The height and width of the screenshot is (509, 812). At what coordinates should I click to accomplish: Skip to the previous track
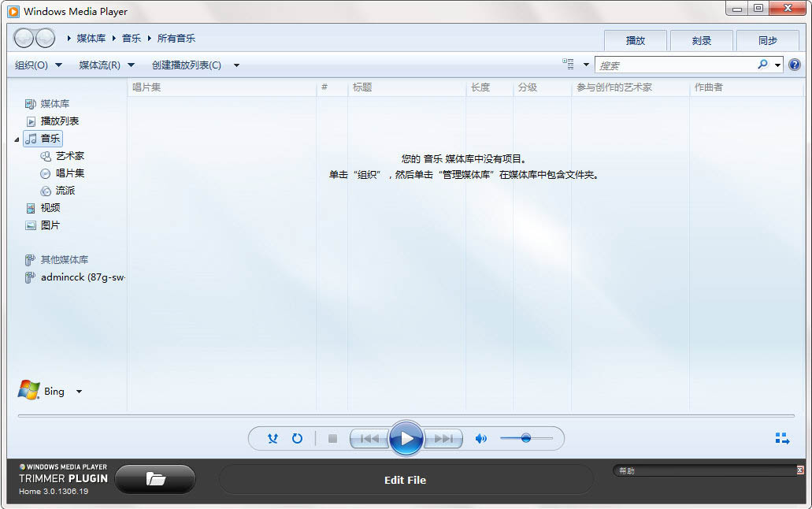tap(369, 439)
